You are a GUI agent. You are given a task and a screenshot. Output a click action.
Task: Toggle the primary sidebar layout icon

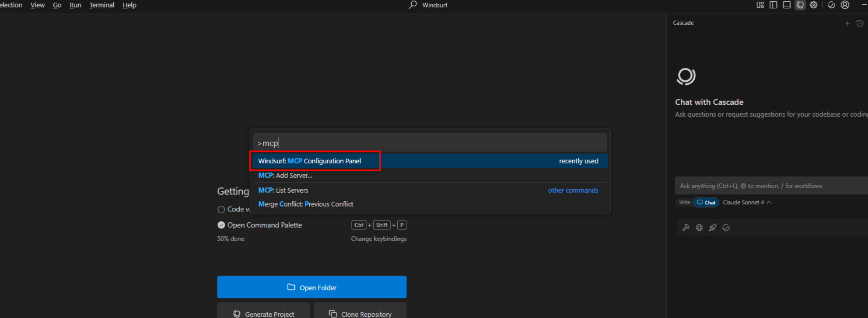(773, 5)
